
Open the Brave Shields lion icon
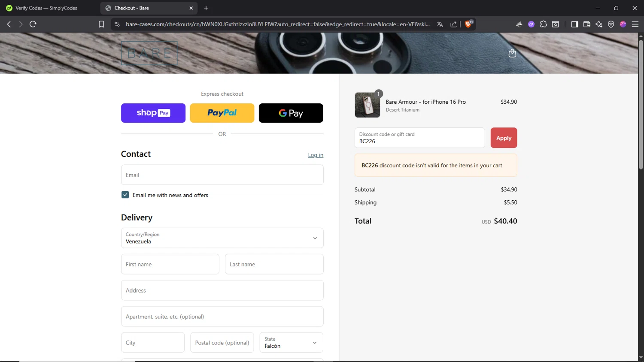[468, 24]
